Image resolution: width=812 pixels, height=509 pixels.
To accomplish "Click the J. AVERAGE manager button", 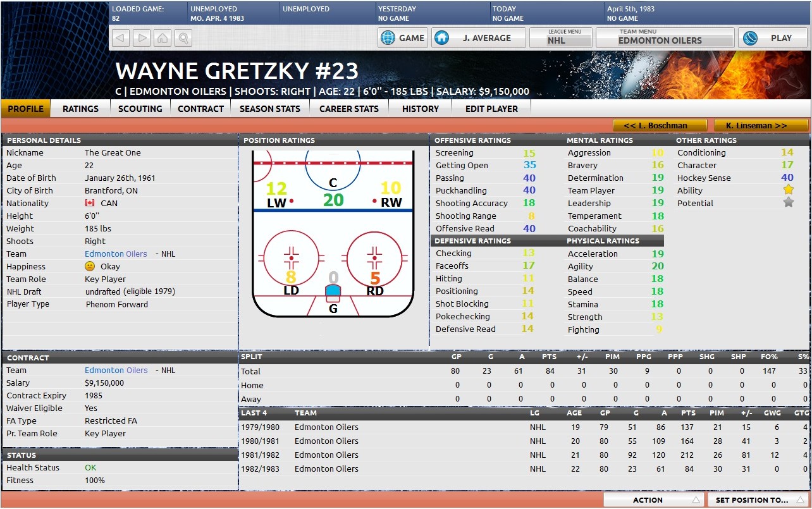I will tap(478, 38).
